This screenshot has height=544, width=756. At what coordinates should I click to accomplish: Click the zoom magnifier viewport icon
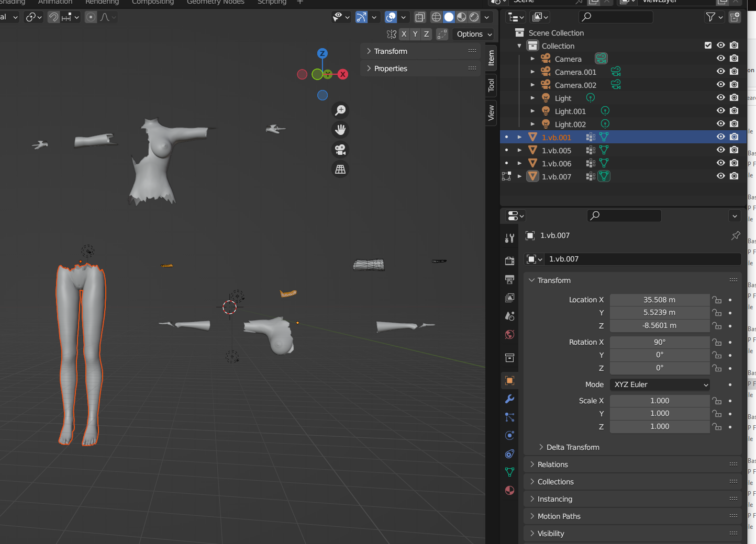click(340, 110)
